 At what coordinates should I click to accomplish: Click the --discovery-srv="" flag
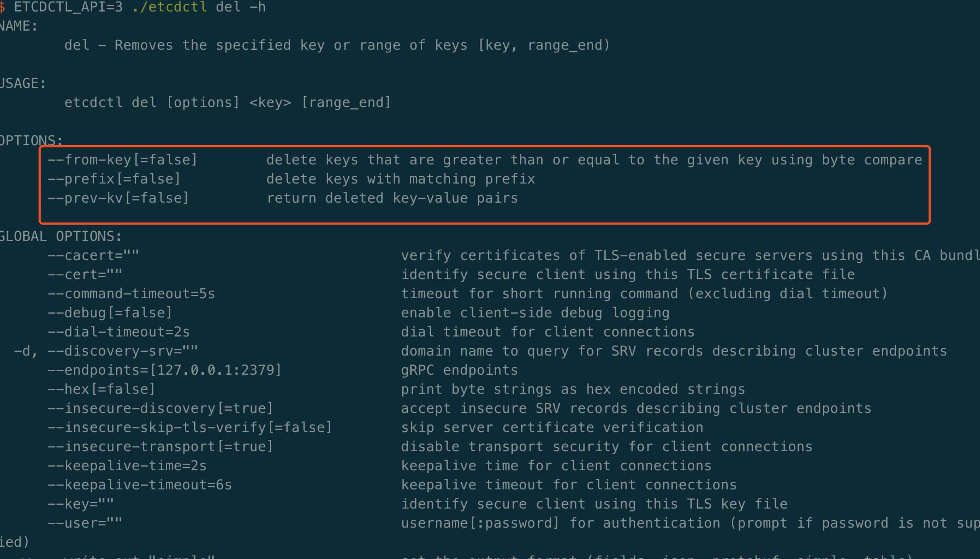tap(122, 351)
